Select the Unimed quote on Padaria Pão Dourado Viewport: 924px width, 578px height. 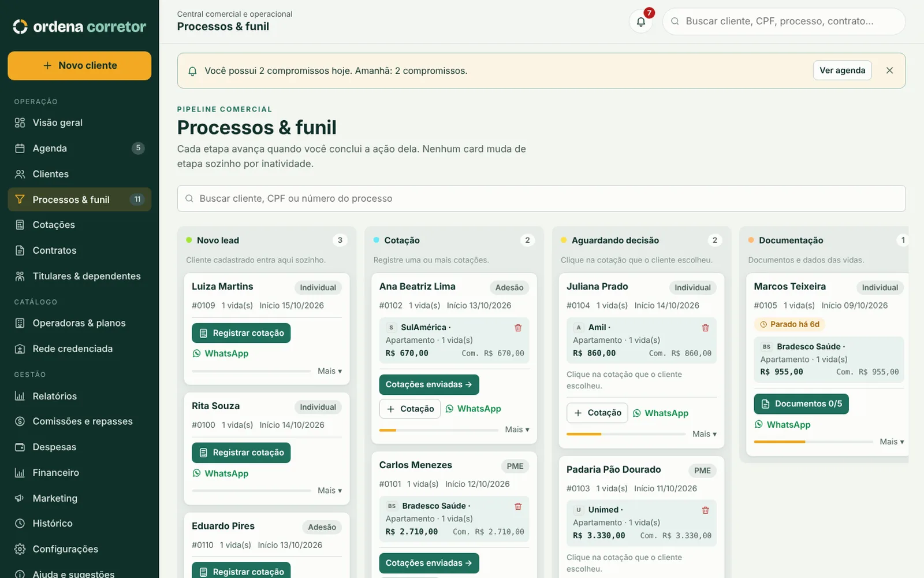click(x=642, y=523)
